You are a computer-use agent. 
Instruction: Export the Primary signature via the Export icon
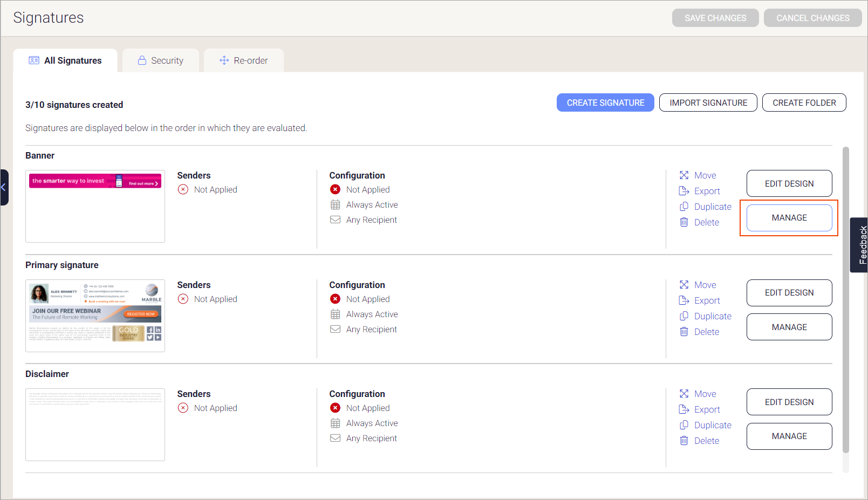(x=684, y=300)
